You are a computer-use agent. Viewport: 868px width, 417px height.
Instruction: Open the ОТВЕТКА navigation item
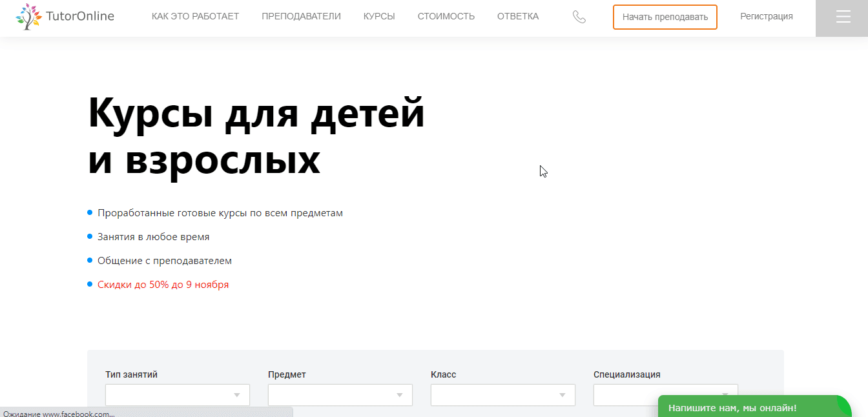[x=517, y=16]
